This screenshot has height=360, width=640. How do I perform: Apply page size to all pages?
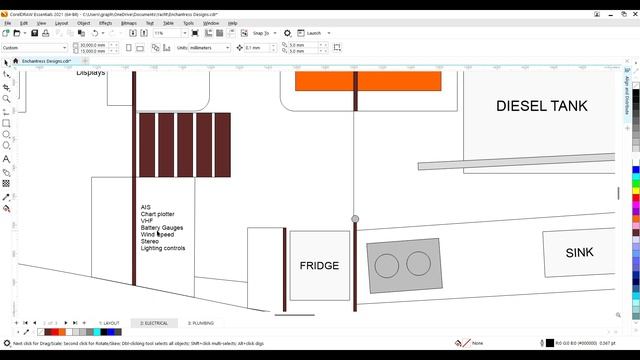click(156, 48)
